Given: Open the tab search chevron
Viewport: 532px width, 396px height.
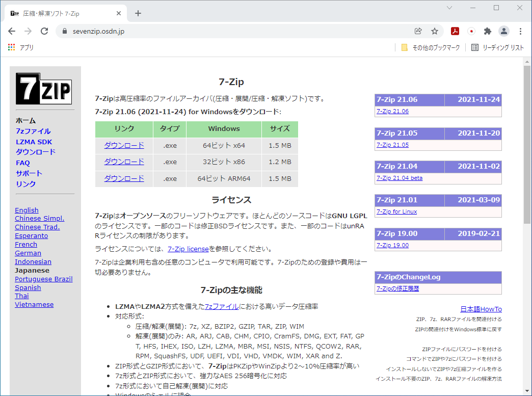Looking at the screenshot, I should (x=449, y=8).
